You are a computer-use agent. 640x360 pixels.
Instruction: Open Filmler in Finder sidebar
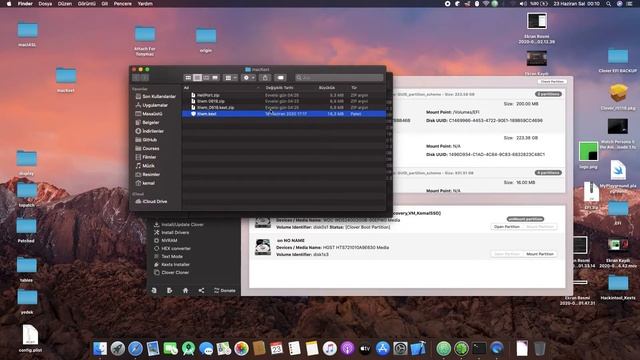(146, 157)
